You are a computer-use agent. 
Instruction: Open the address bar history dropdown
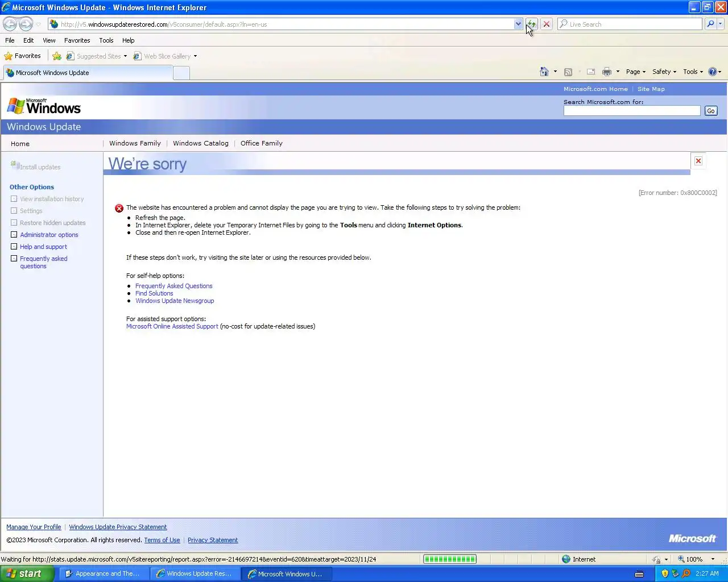(518, 24)
